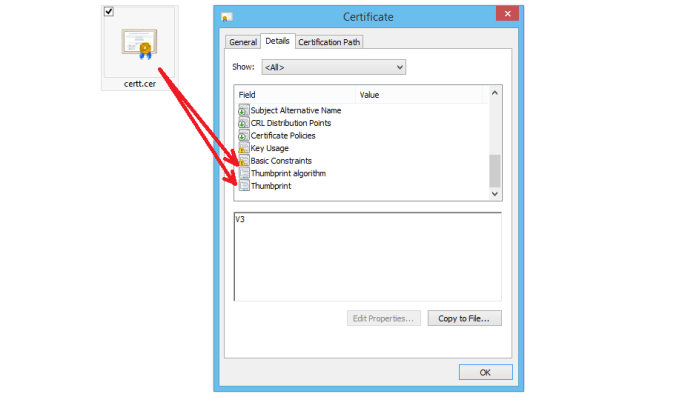Click the Thumbprint algorithm field icon
This screenshot has width=685, height=411.
click(x=243, y=173)
